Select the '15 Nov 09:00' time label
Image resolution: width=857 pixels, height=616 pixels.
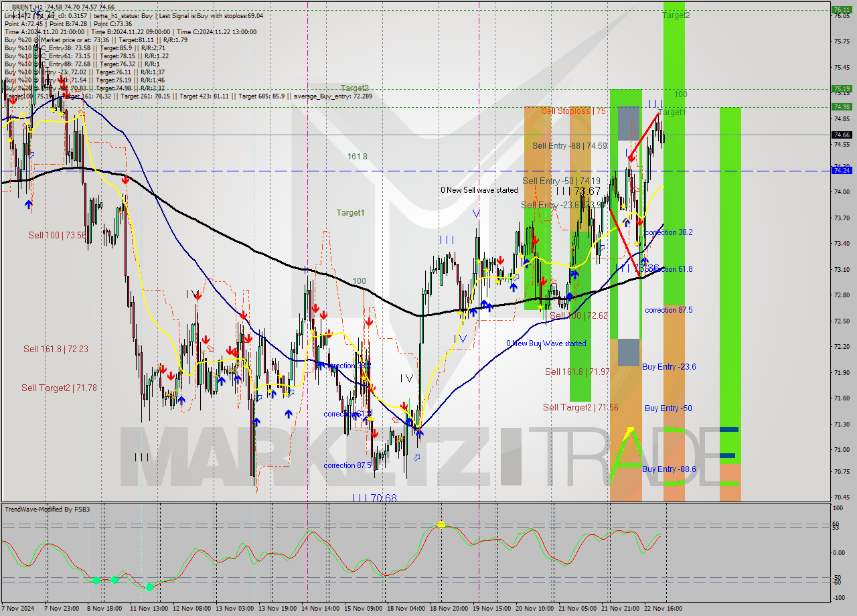coord(363,609)
